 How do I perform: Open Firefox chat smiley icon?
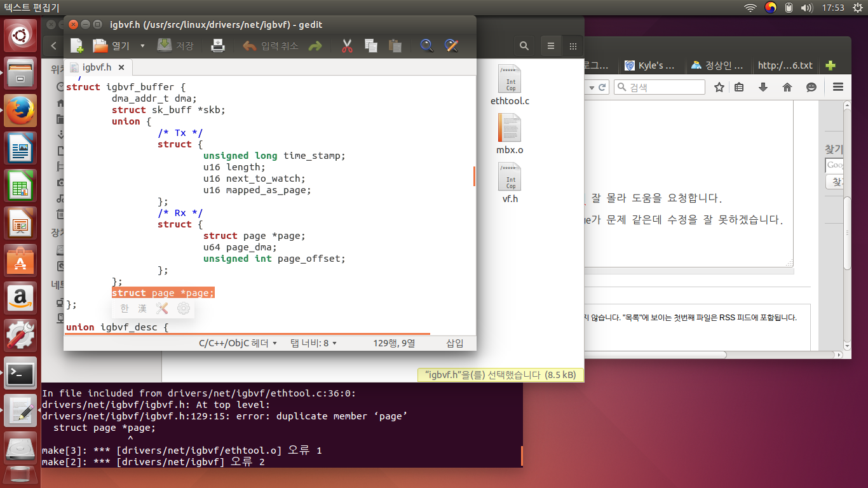pyautogui.click(x=811, y=87)
